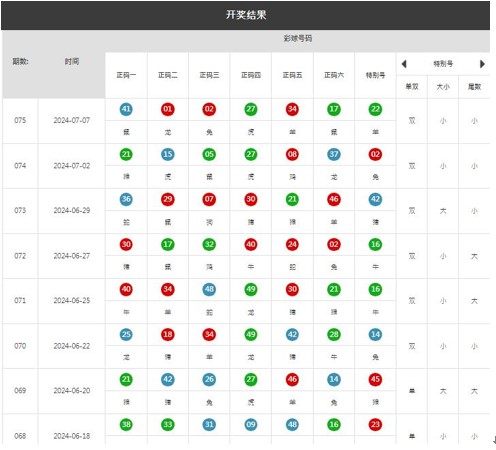Click the 单 odd-even cell in period 069

(x=412, y=391)
